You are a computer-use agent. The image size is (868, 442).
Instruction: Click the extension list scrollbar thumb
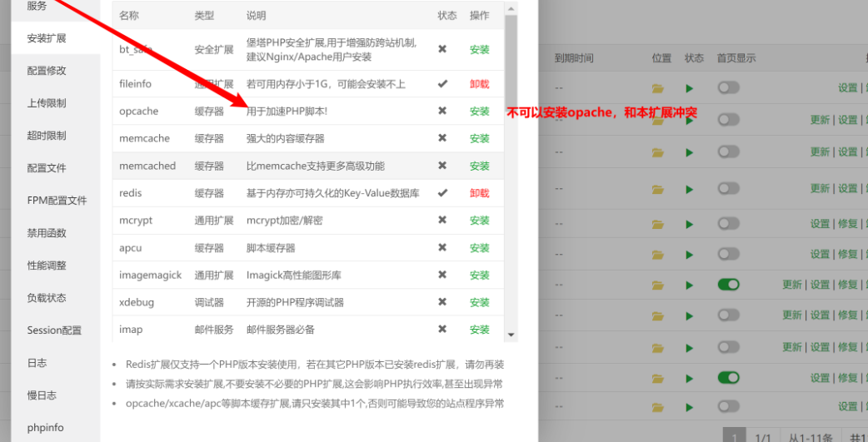[511, 62]
